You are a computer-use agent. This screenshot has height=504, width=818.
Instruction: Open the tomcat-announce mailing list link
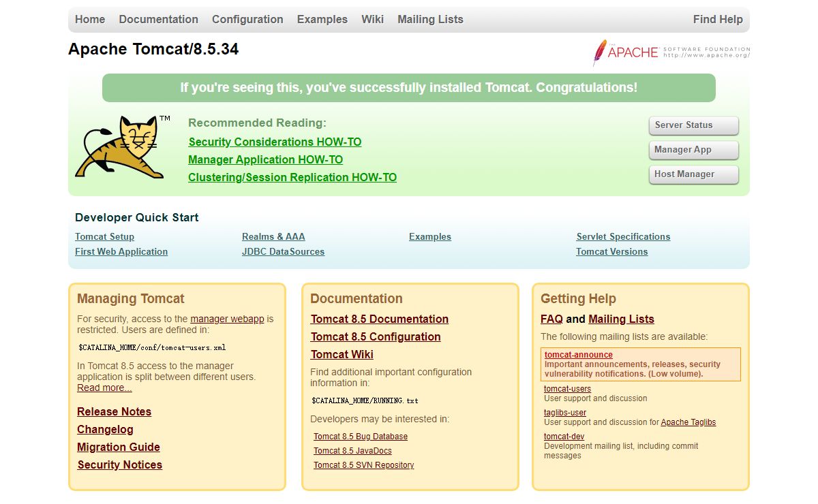point(579,355)
